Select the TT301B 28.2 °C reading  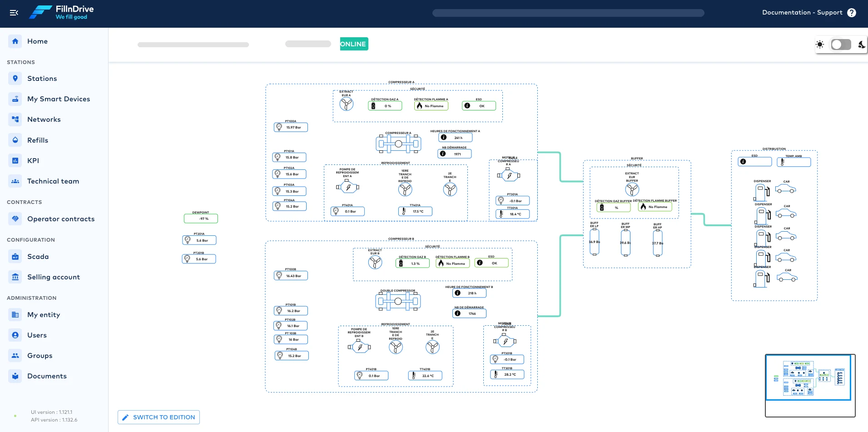[507, 374]
